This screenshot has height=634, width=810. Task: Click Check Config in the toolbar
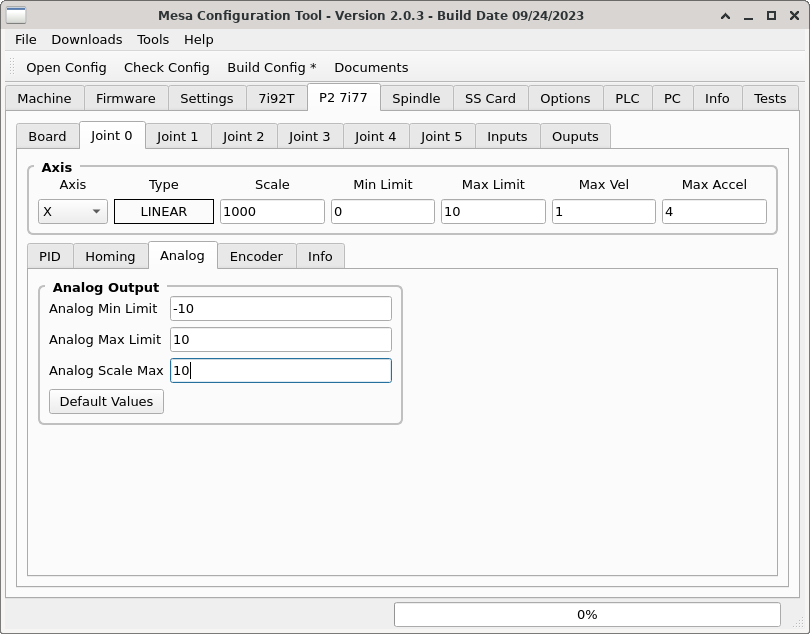[x=166, y=68]
